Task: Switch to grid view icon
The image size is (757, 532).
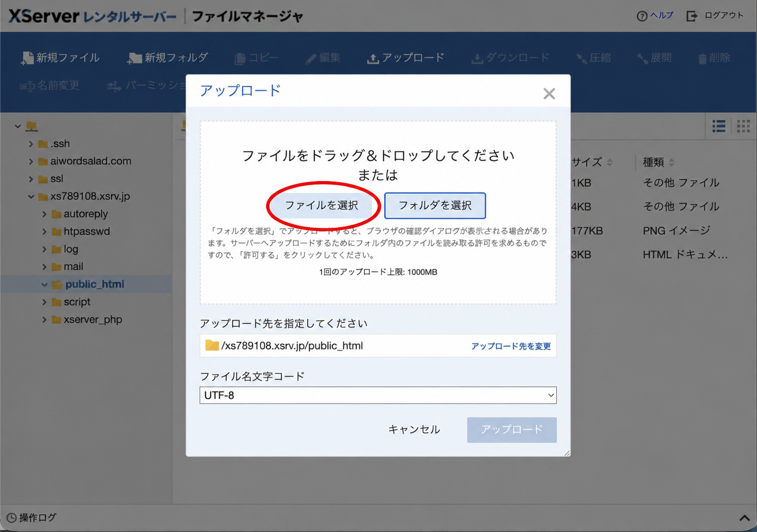Action: click(x=743, y=126)
